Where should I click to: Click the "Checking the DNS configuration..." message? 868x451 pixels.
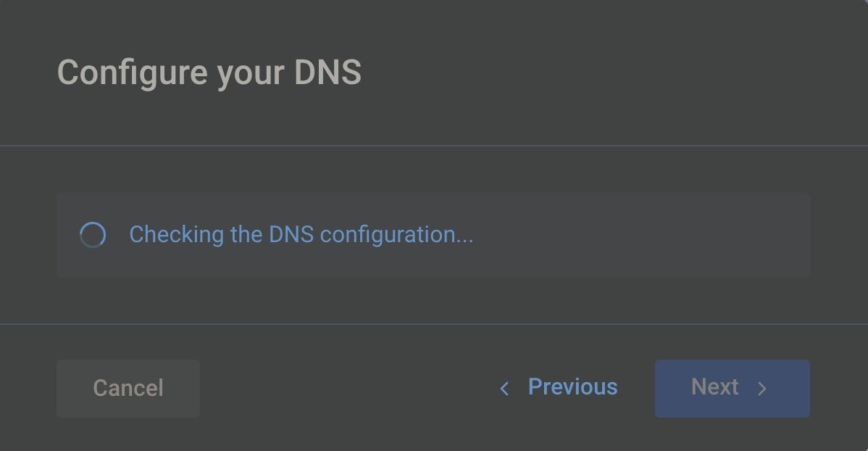click(x=301, y=235)
